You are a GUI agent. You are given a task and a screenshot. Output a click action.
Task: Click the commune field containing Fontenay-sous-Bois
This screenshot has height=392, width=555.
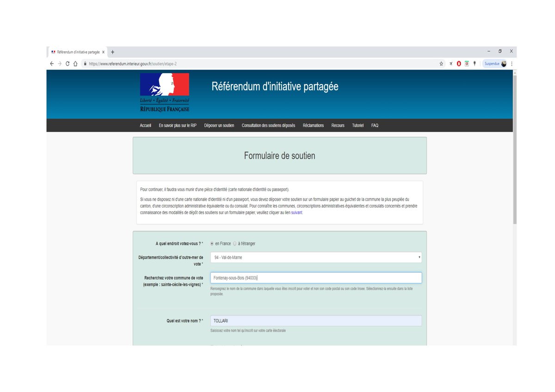[316, 278]
